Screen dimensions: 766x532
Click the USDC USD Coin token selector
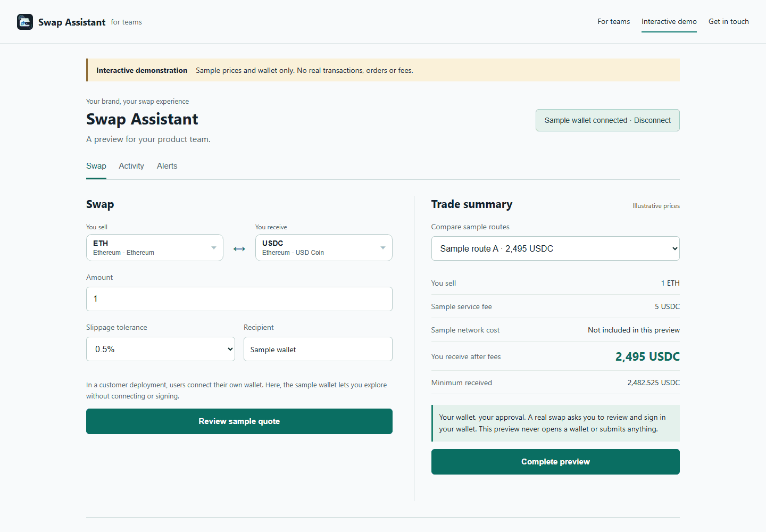coord(324,248)
